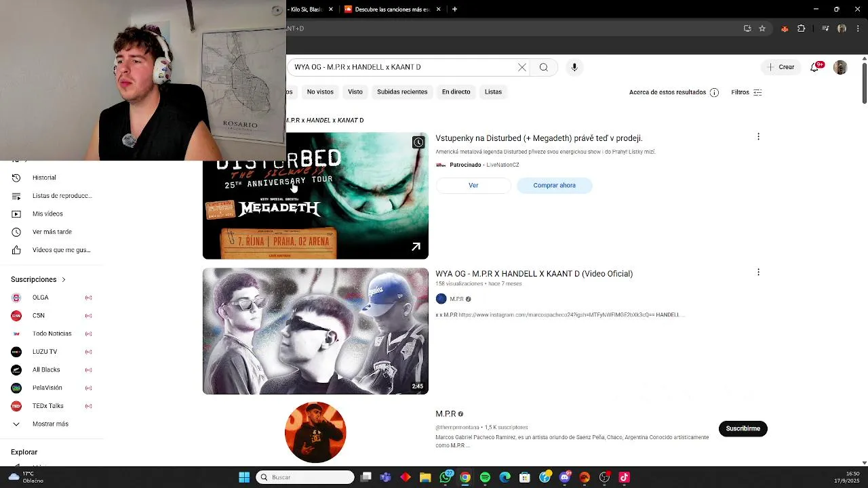
Task: Select the No vistos filter chip
Action: pos(320,91)
